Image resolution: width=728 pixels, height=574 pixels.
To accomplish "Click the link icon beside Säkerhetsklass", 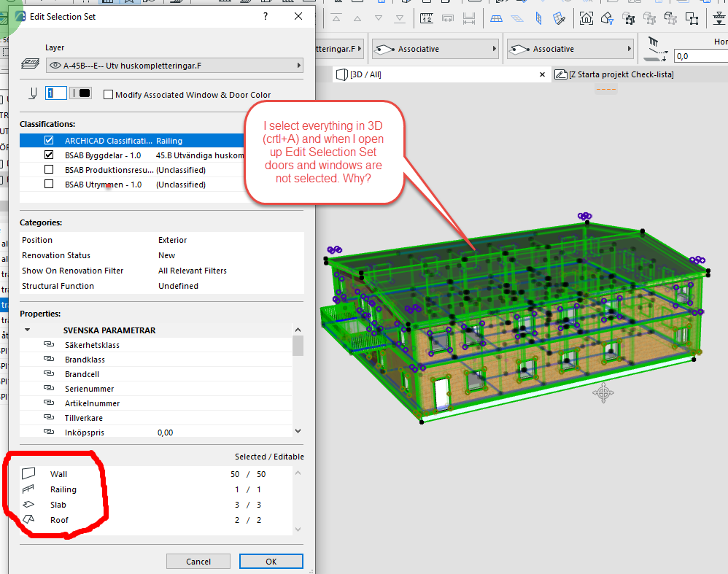I will (x=50, y=345).
